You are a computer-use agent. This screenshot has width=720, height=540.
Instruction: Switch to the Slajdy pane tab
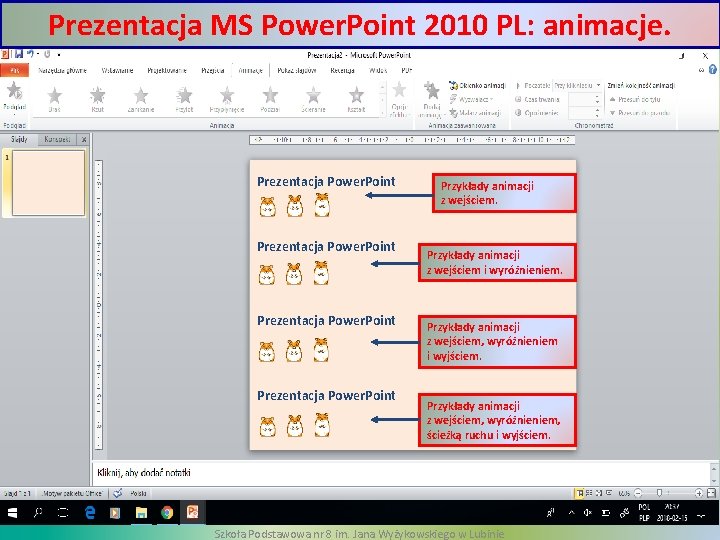pos(19,139)
